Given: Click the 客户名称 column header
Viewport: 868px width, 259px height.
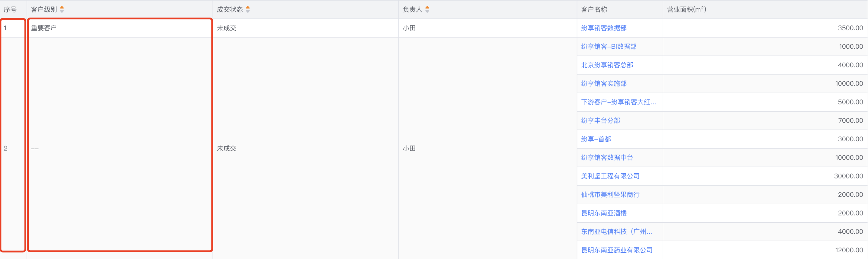Looking at the screenshot, I should [x=620, y=9].
